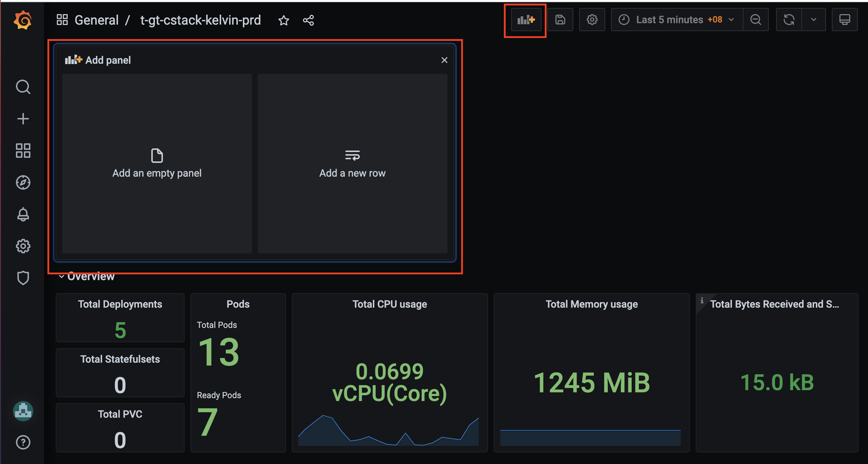Click the Add panel header title
This screenshot has height=464, width=868.
(x=108, y=60)
